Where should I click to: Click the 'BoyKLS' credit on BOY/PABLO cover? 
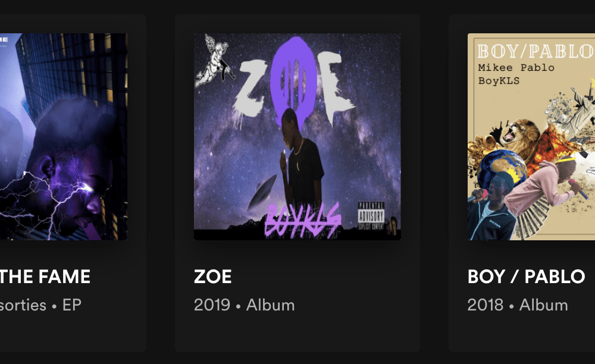coord(499,81)
